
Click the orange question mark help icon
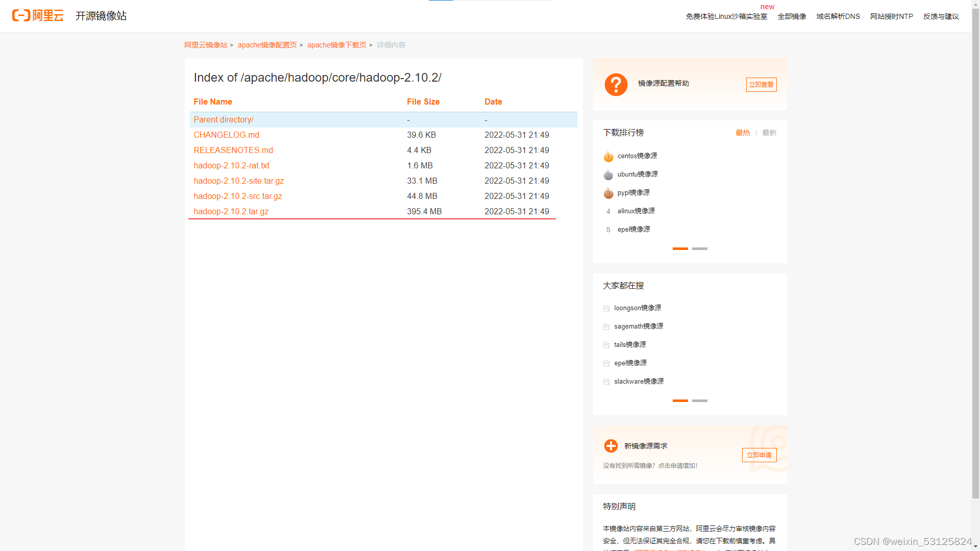pyautogui.click(x=616, y=84)
